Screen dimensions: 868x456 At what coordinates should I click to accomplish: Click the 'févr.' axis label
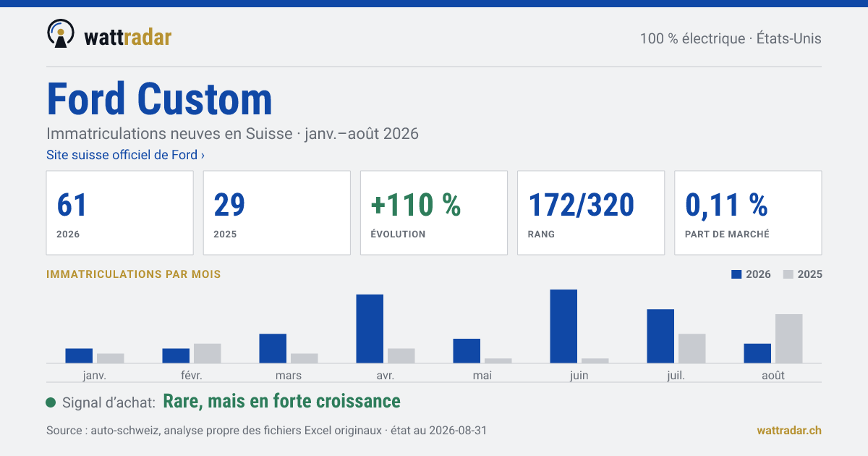tap(192, 375)
